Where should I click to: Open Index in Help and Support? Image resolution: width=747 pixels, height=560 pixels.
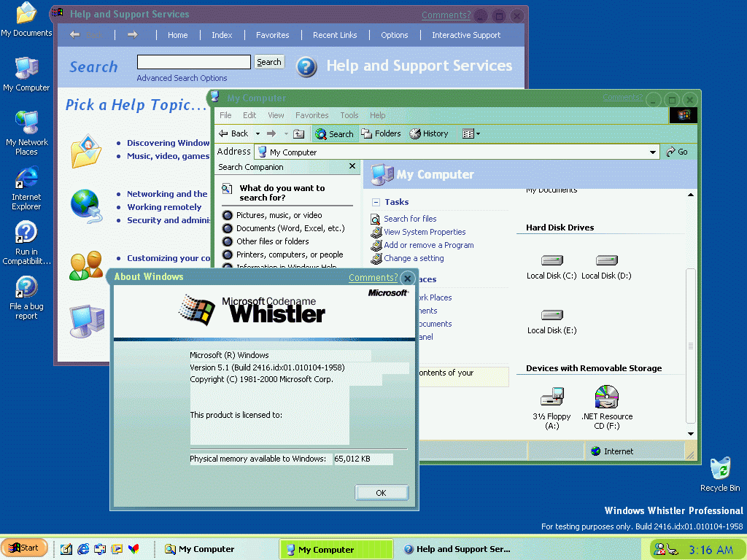(222, 35)
